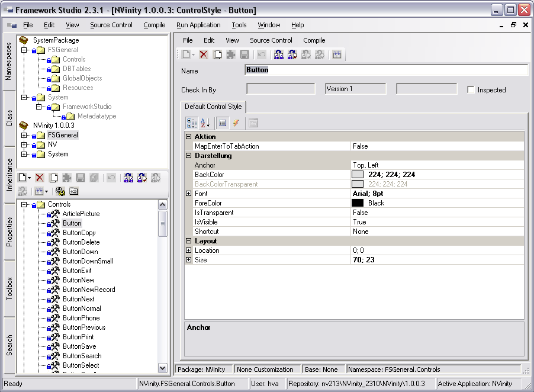
Task: Expand the Location property
Action: point(189,250)
